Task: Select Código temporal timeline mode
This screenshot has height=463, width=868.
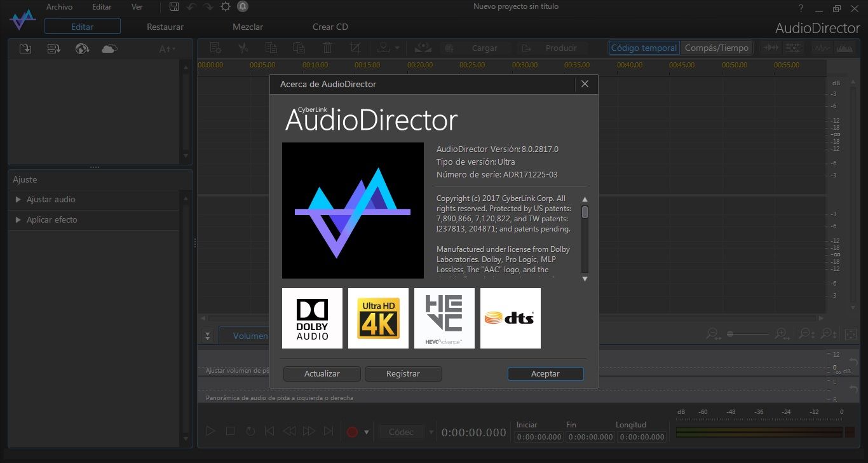Action: [644, 48]
